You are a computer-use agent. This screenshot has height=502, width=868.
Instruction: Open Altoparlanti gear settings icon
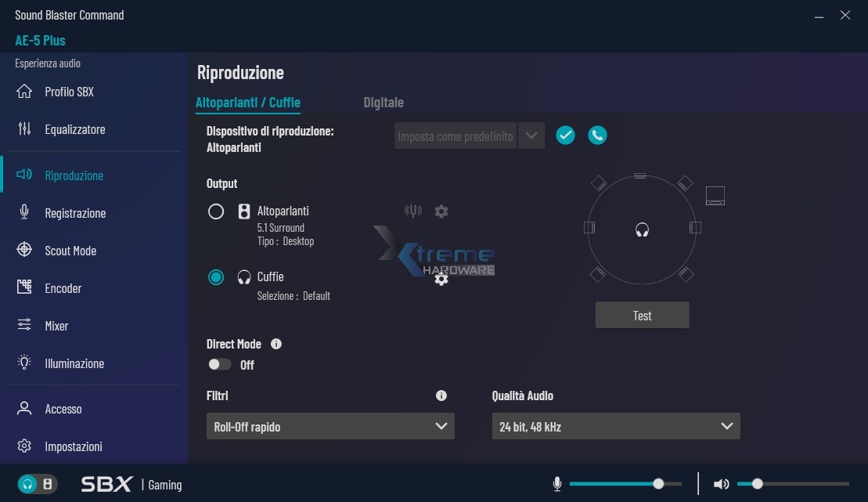[441, 211]
